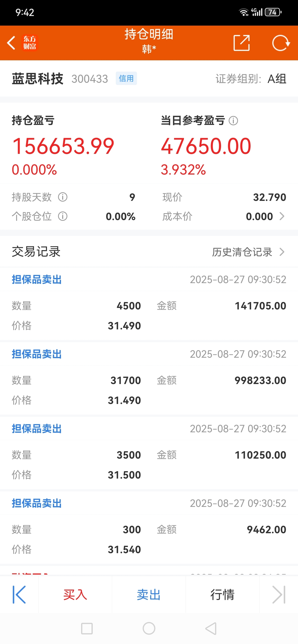Image resolution: width=298 pixels, height=644 pixels.
Task: Select 蓝思科技 stock name
Action: point(37,79)
